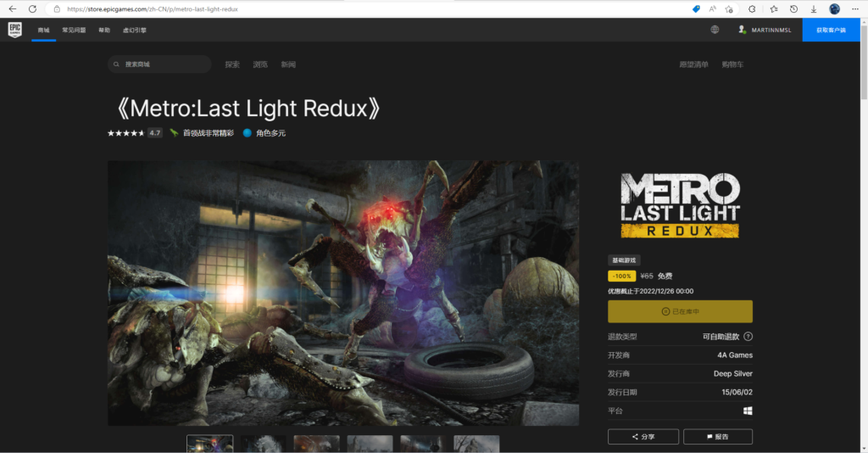Image resolution: width=868 pixels, height=453 pixels.
Task: Open 愿望清单 wishlist link
Action: tap(693, 64)
